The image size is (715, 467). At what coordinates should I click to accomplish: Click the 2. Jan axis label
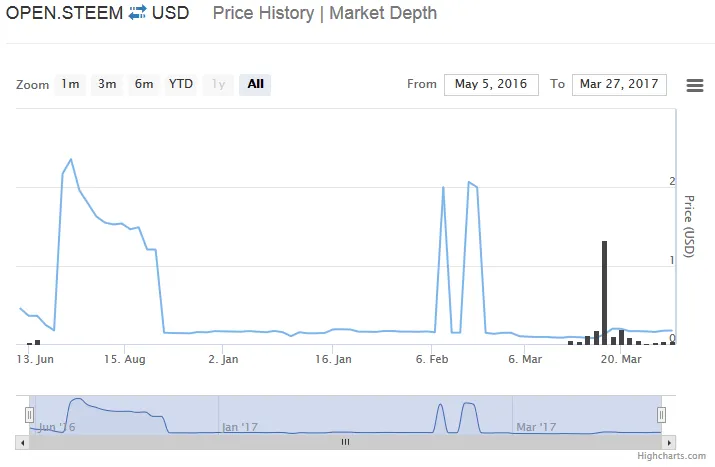pos(223,359)
